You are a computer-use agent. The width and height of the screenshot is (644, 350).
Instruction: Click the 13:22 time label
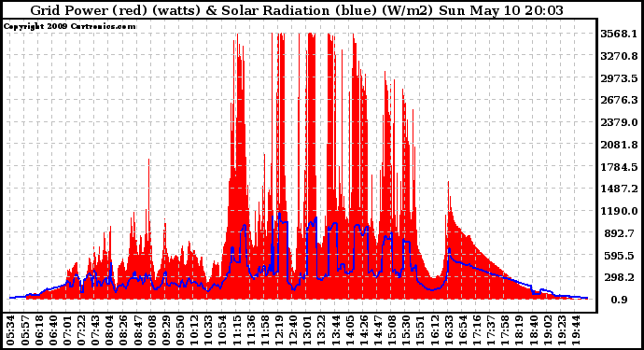click(x=320, y=329)
